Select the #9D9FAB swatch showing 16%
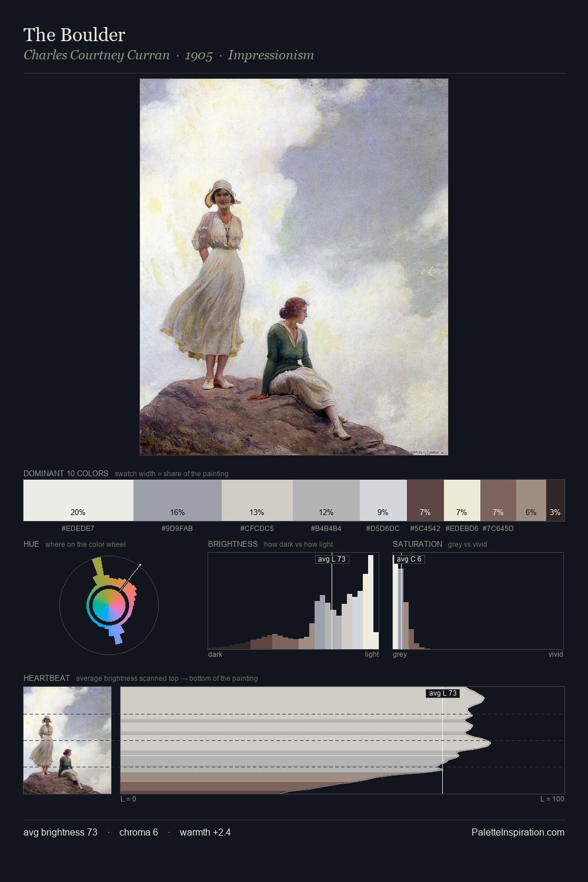Image resolution: width=588 pixels, height=882 pixels. pos(178,500)
